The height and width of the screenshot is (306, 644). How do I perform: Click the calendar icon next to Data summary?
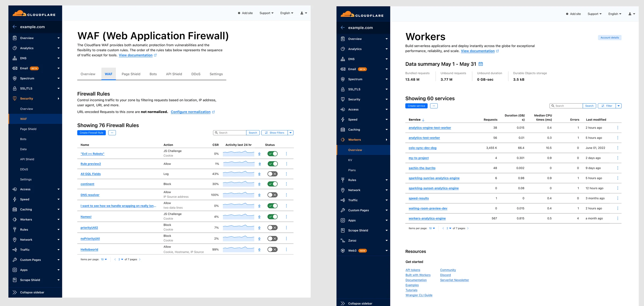click(481, 64)
